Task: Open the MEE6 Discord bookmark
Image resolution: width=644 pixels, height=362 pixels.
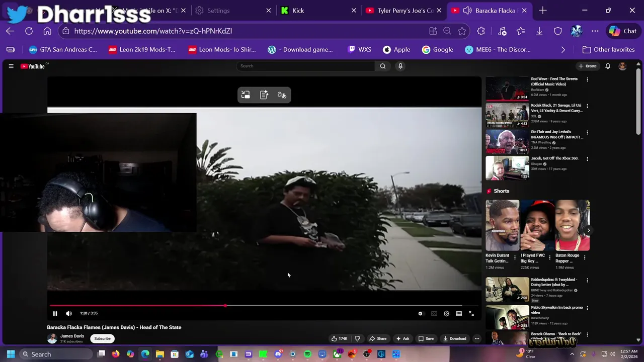Action: tap(498, 50)
